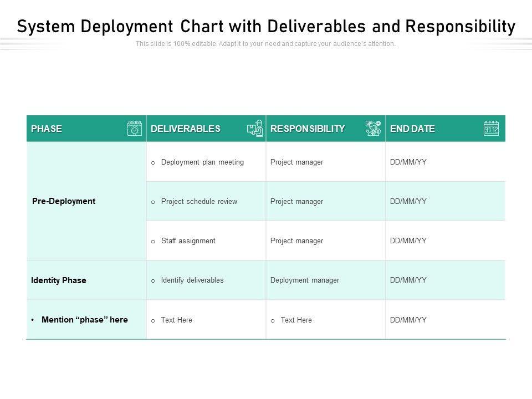This screenshot has width=532, height=399.
Task: Select the Deployment manager responsibility cell
Action: pos(304,280)
